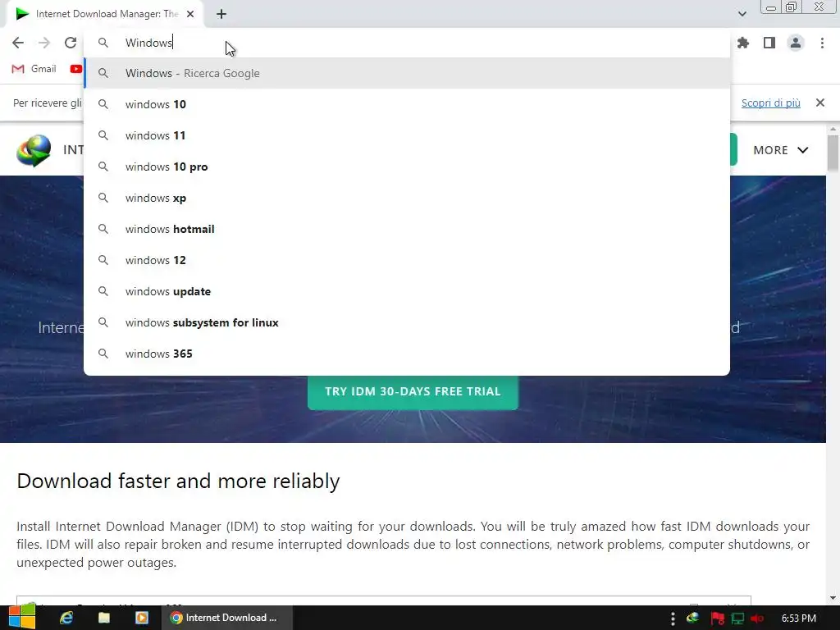Click the magnifier icon in the address bar
Image resolution: width=840 pixels, height=630 pixels.
point(103,43)
